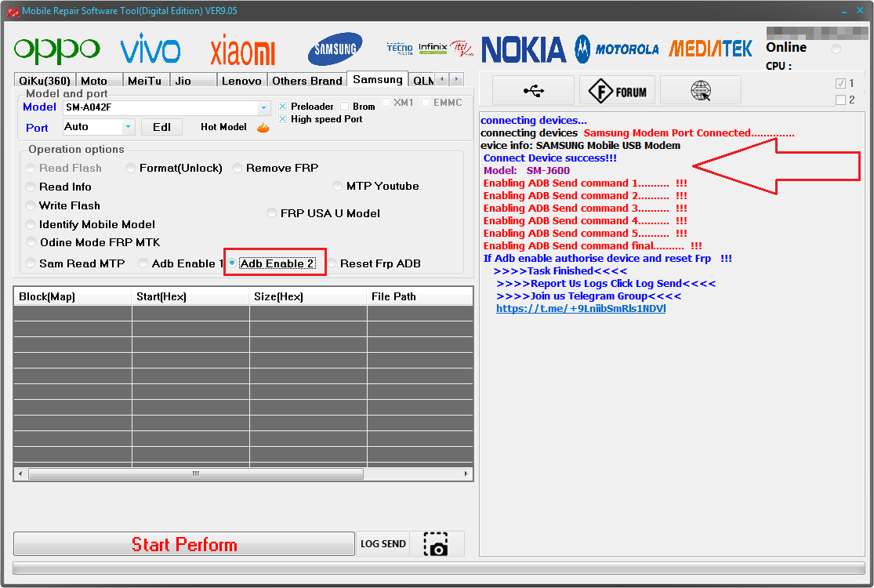Viewport: 874px width, 588px height.
Task: Switch to the Lenovo tab
Action: click(241, 81)
